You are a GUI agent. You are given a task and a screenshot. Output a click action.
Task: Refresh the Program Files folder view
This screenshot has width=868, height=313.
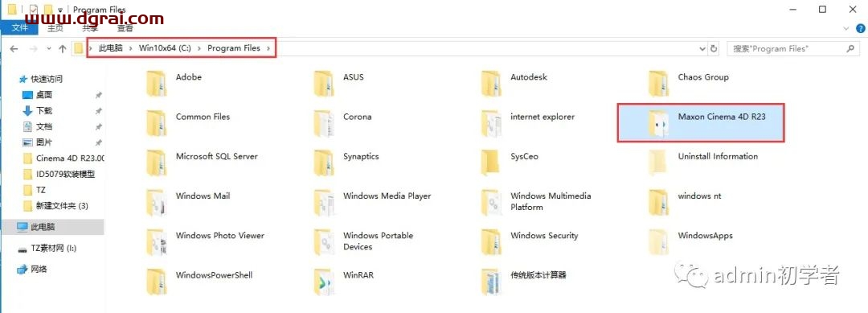714,49
